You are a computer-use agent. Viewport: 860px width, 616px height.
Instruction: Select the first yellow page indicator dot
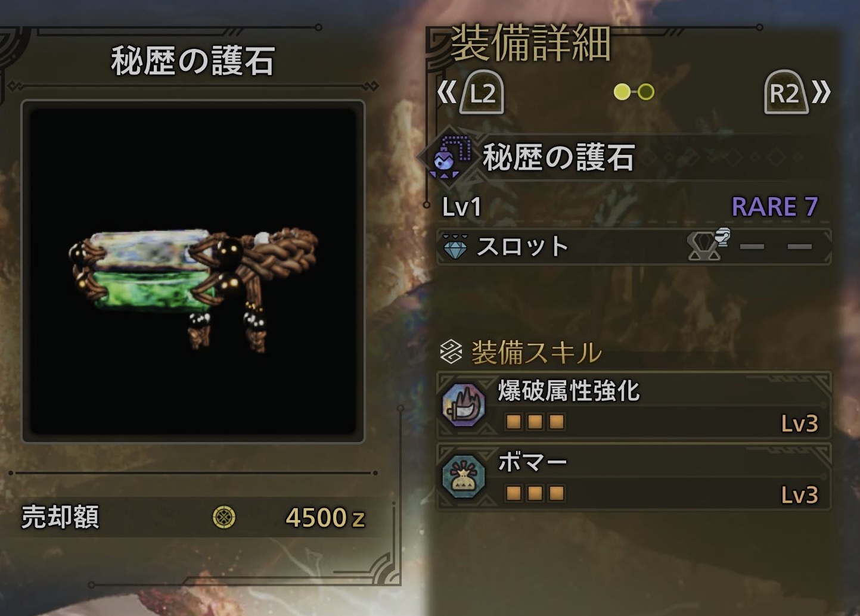(622, 92)
